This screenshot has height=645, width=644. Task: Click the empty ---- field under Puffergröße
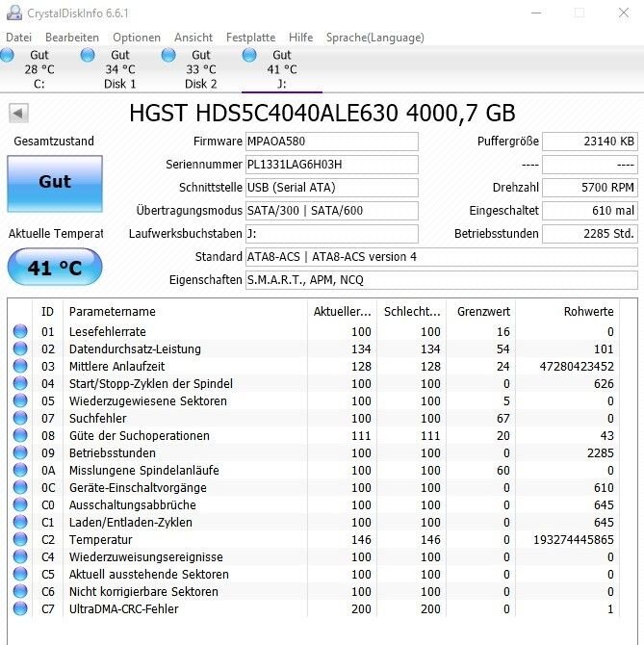click(590, 164)
